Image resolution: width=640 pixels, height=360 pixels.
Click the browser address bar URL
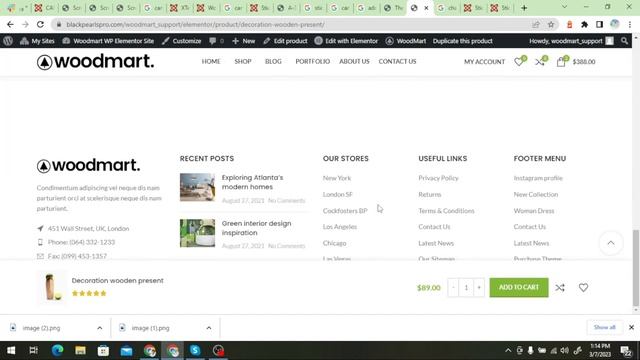(196, 24)
